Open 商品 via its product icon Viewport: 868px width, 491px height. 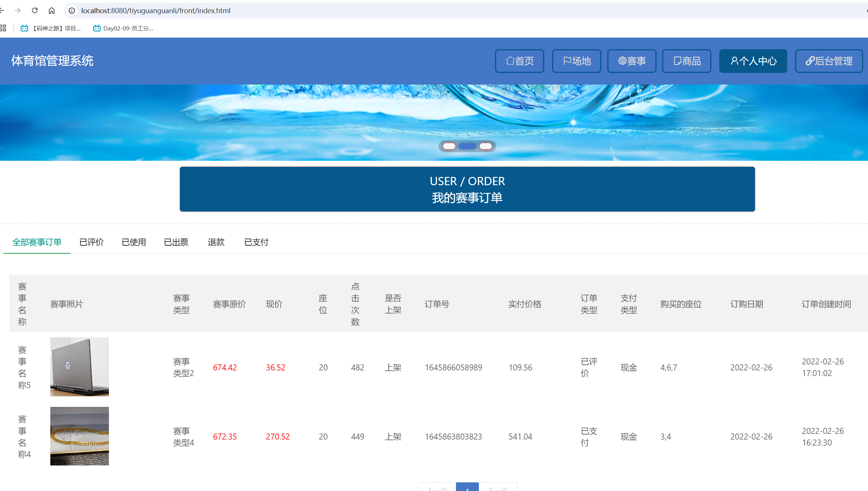[x=677, y=61]
